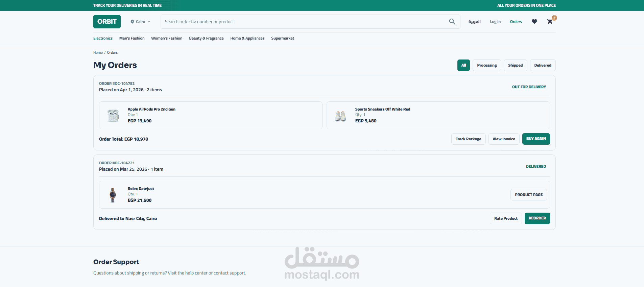Click order number #OC-104221
644x287 pixels.
[x=117, y=163]
